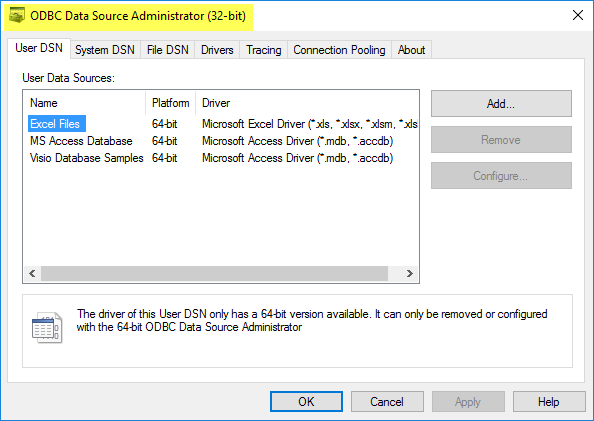Click the Cancel button
The width and height of the screenshot is (594, 421).
(x=387, y=401)
